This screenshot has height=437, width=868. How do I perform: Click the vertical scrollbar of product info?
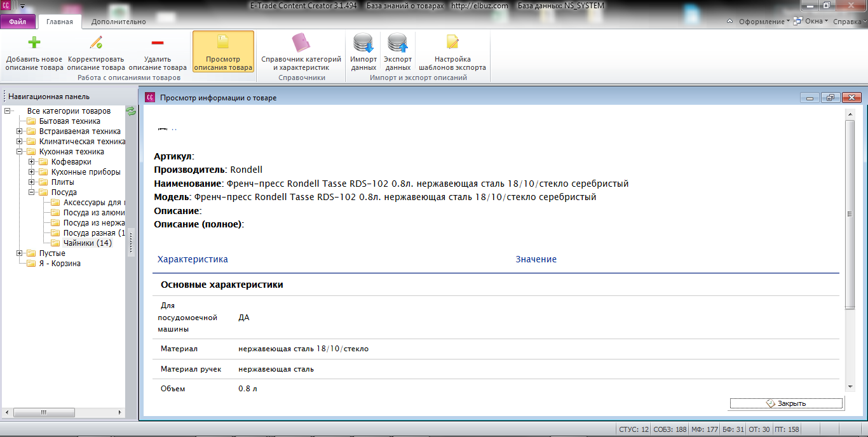coord(850,214)
